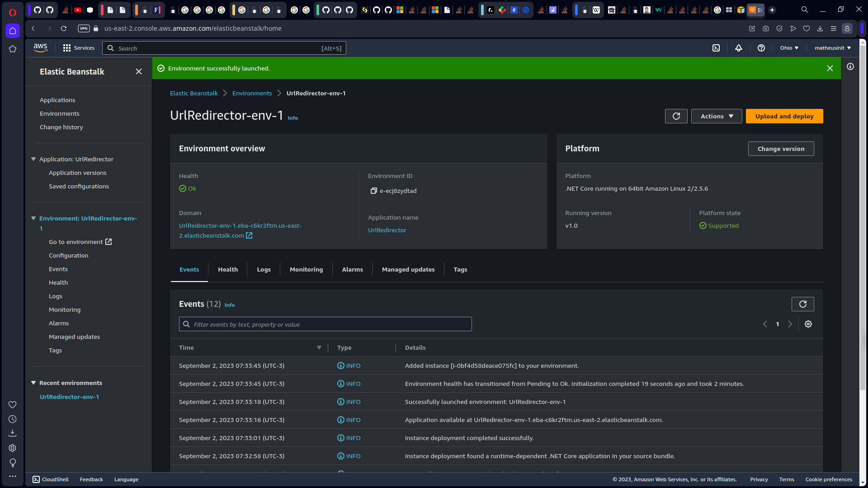868x488 pixels.
Task: Switch to the Managed updates tab
Action: click(408, 269)
